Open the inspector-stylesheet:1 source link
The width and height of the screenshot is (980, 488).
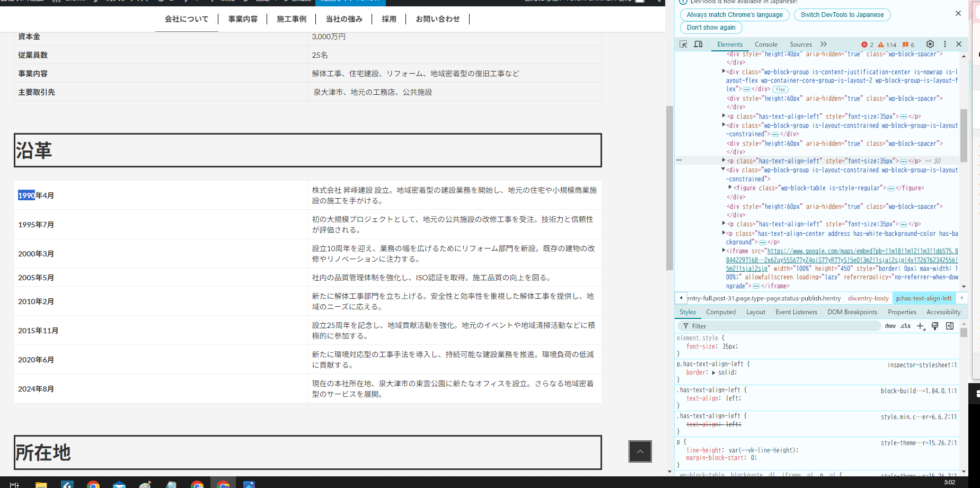[x=922, y=365]
